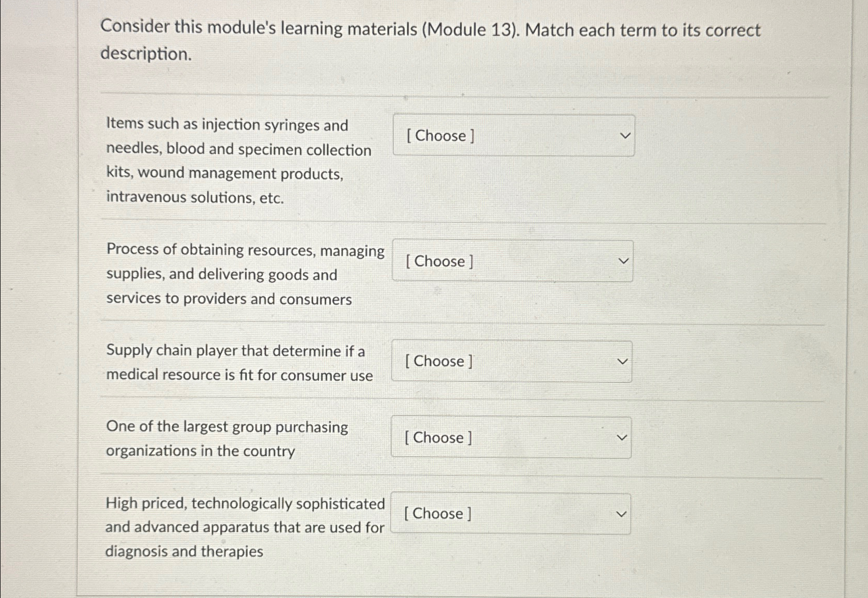Open the dropdown for group purchasing organizations item
This screenshot has height=598, width=868.
(511, 438)
